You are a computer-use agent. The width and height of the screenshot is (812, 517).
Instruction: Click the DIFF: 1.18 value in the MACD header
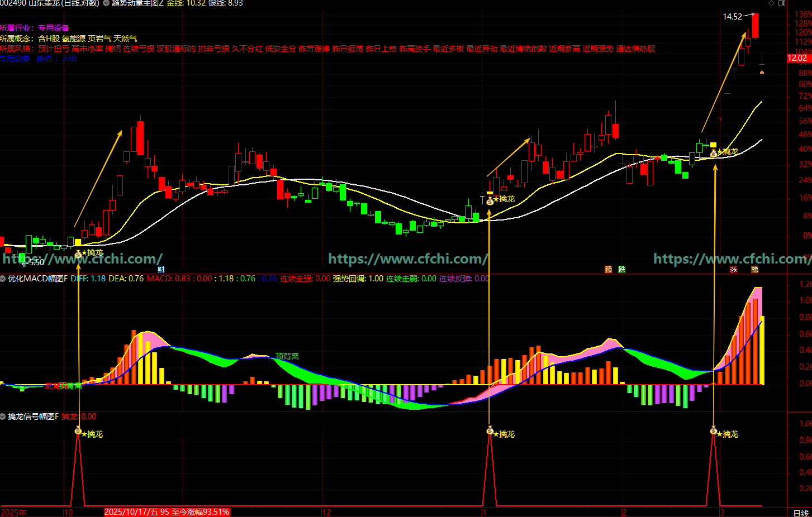(88, 279)
